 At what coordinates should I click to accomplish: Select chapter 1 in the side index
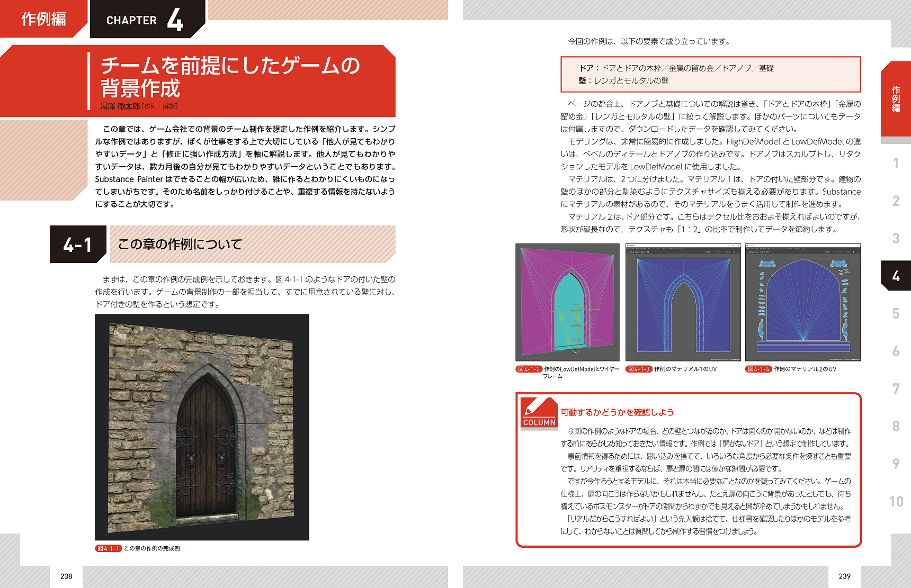[896, 164]
